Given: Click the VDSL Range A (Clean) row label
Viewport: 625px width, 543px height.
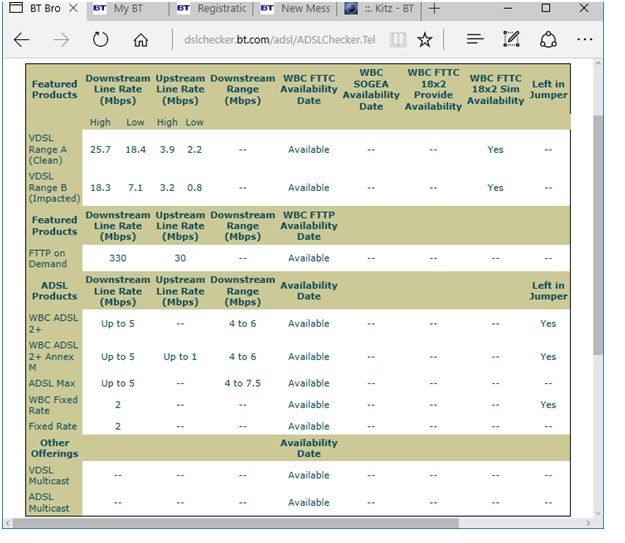Looking at the screenshot, I should [x=48, y=150].
